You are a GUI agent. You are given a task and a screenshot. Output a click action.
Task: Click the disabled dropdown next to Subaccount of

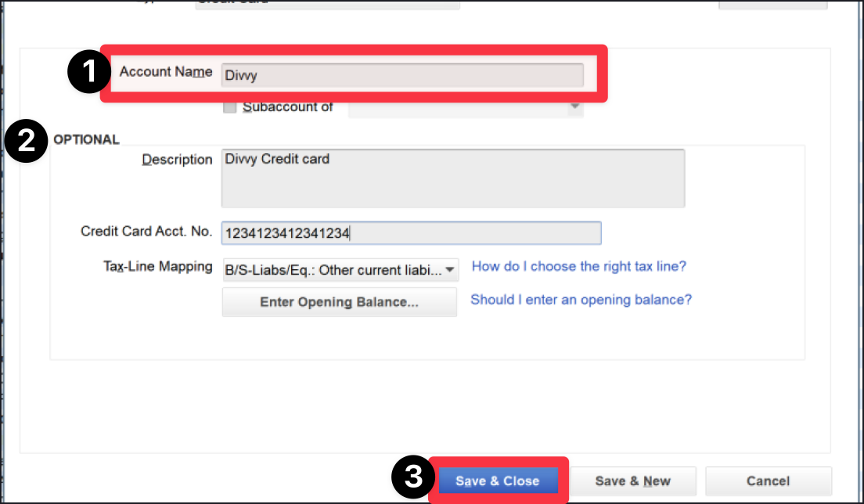[465, 106]
